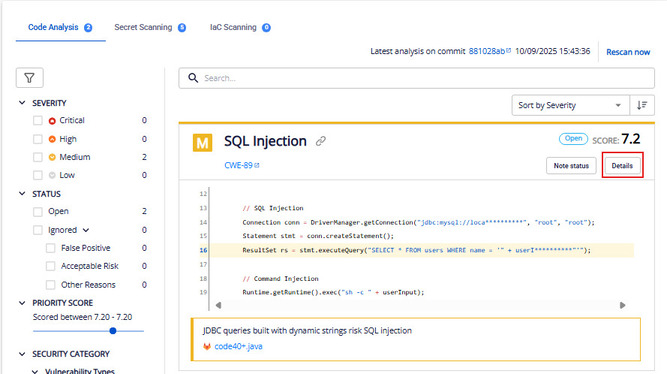Click the yellow M medium severity badge

202,143
